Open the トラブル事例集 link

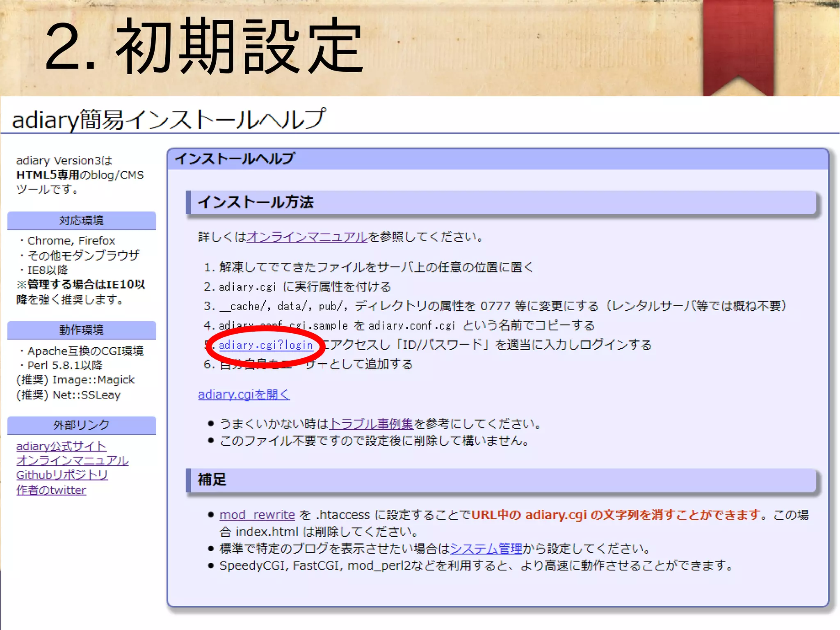click(x=371, y=424)
